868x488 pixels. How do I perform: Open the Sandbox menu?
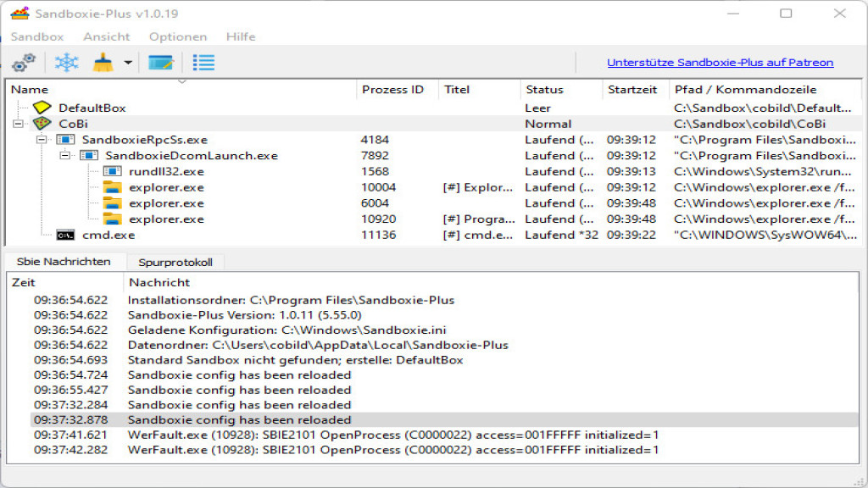point(37,36)
